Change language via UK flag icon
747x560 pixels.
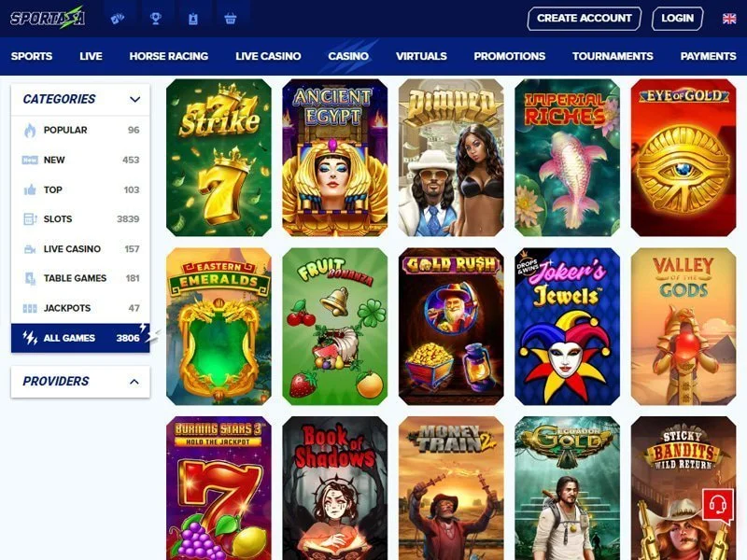[729, 19]
